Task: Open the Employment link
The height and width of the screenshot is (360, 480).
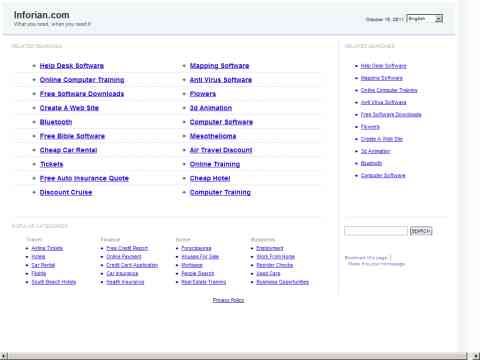Action: [x=270, y=248]
